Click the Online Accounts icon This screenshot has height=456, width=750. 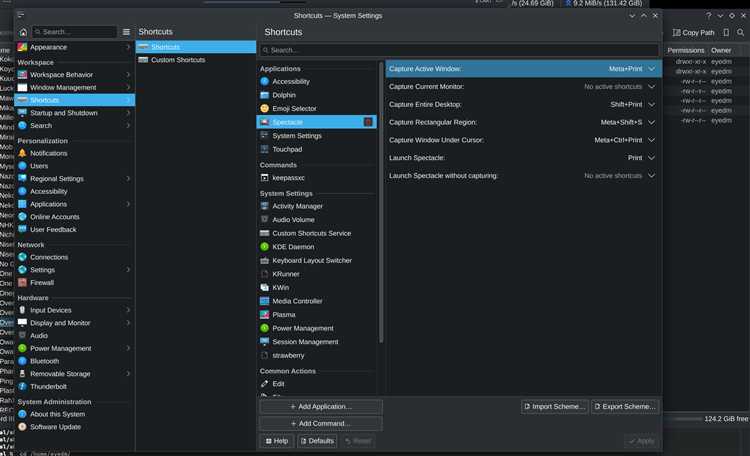(22, 217)
